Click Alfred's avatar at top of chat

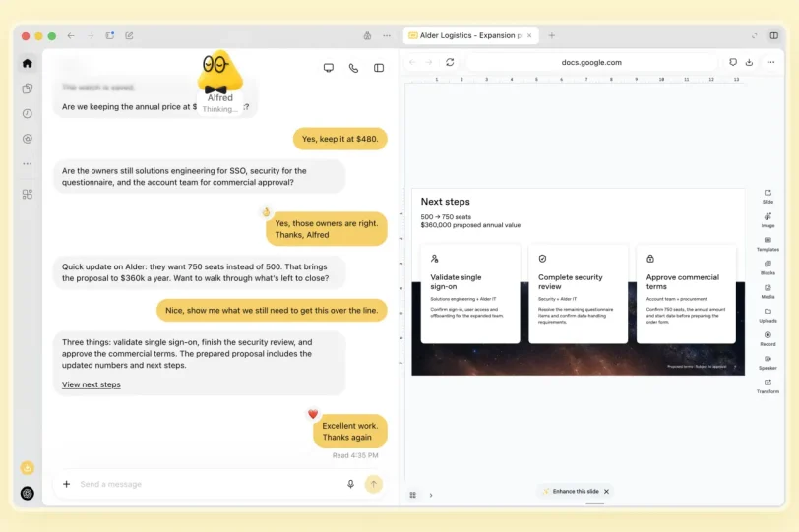219,72
